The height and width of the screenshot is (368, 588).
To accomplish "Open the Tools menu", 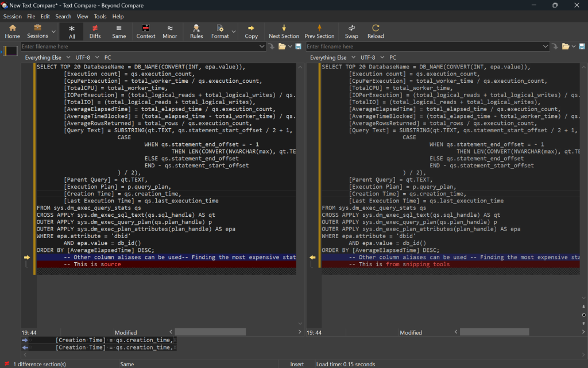I will coord(100,17).
